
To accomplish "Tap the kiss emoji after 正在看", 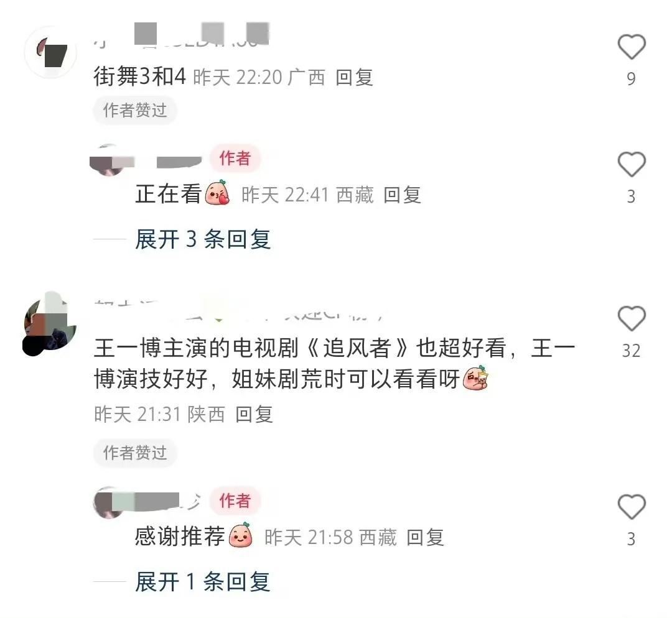I will pos(217,193).
